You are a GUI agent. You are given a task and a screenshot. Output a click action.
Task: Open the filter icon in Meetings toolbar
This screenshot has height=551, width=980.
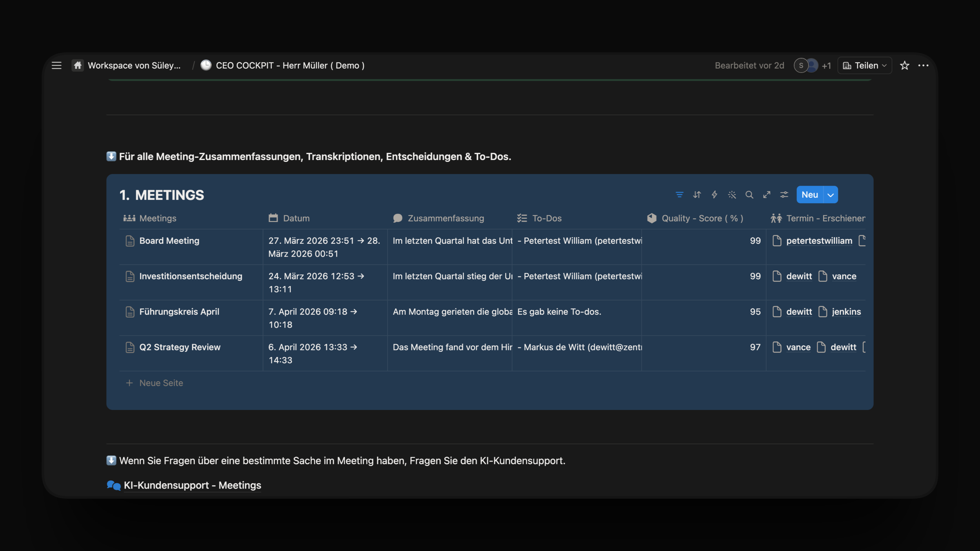(x=679, y=195)
